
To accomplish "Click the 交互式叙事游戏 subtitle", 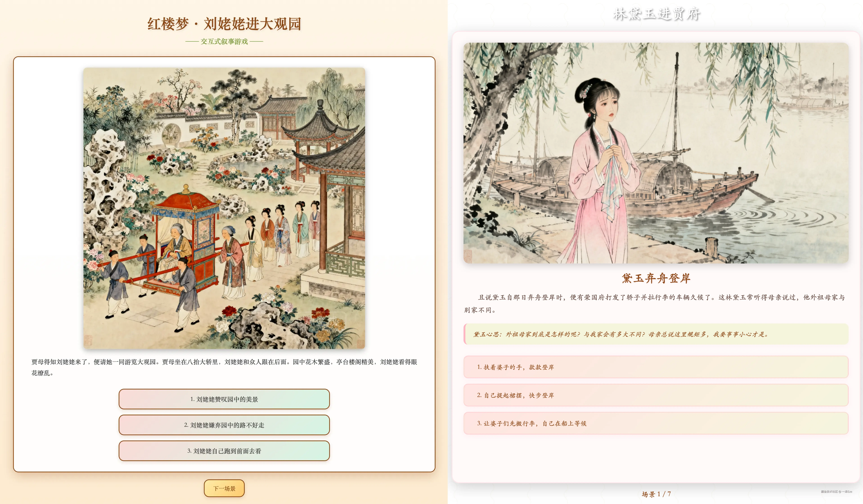I will click(224, 41).
